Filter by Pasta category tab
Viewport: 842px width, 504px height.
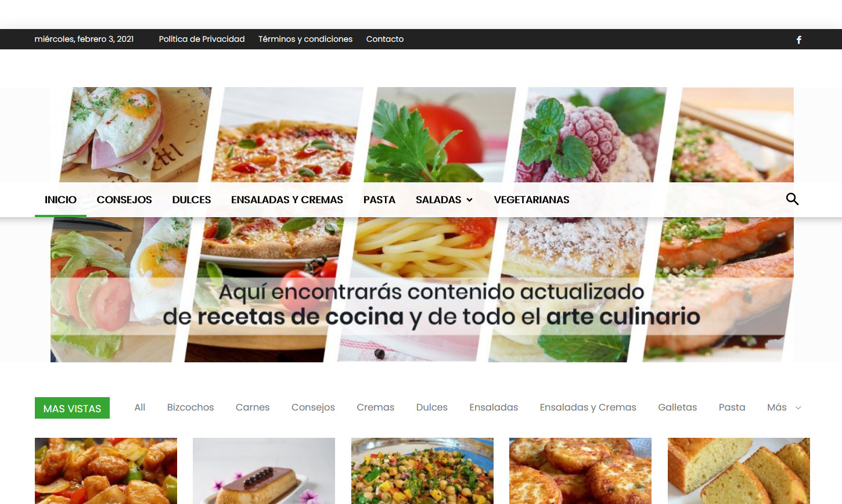(x=732, y=408)
